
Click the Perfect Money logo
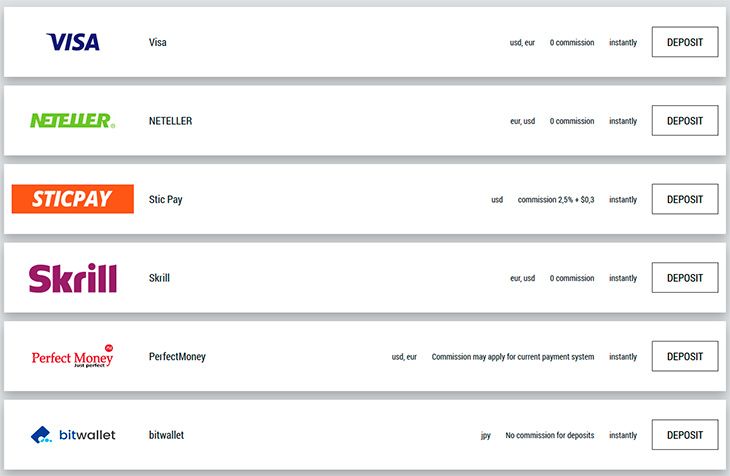73,356
